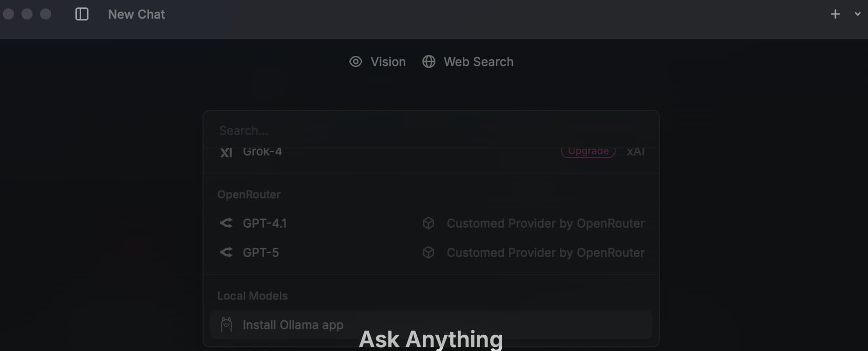Click cube icon on GPT-4.1 row
Screen dimensions: 868x351
coord(428,223)
